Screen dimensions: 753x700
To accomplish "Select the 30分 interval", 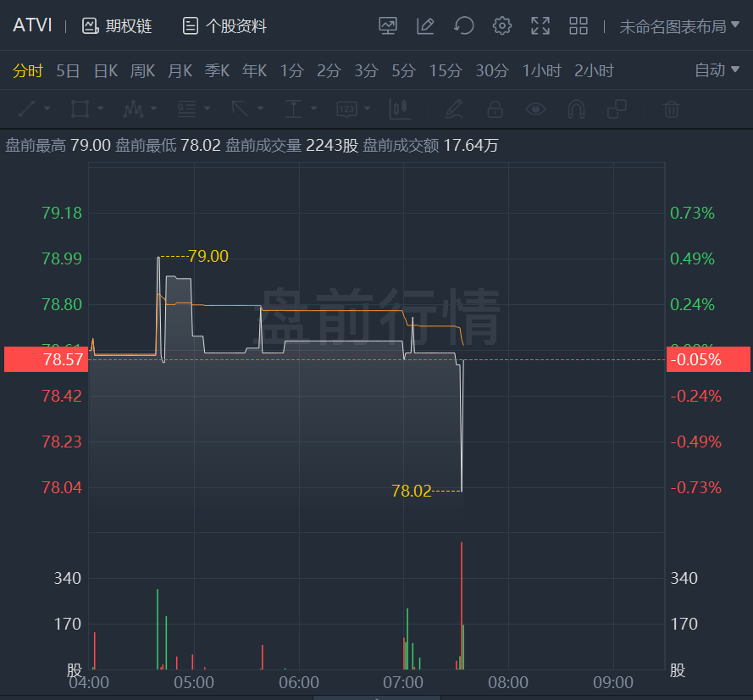I will (x=492, y=70).
